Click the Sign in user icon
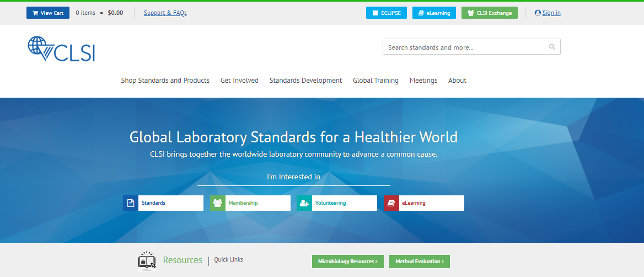 pos(538,13)
